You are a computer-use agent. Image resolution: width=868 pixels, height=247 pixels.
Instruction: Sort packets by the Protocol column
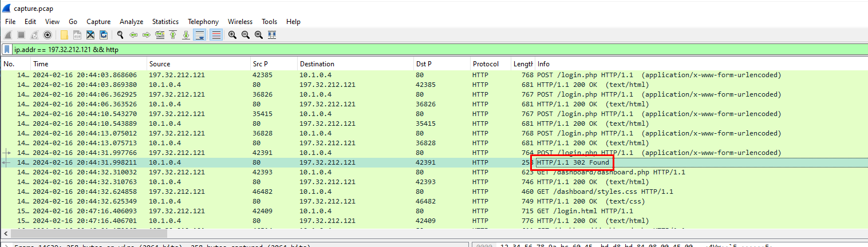pyautogui.click(x=486, y=64)
